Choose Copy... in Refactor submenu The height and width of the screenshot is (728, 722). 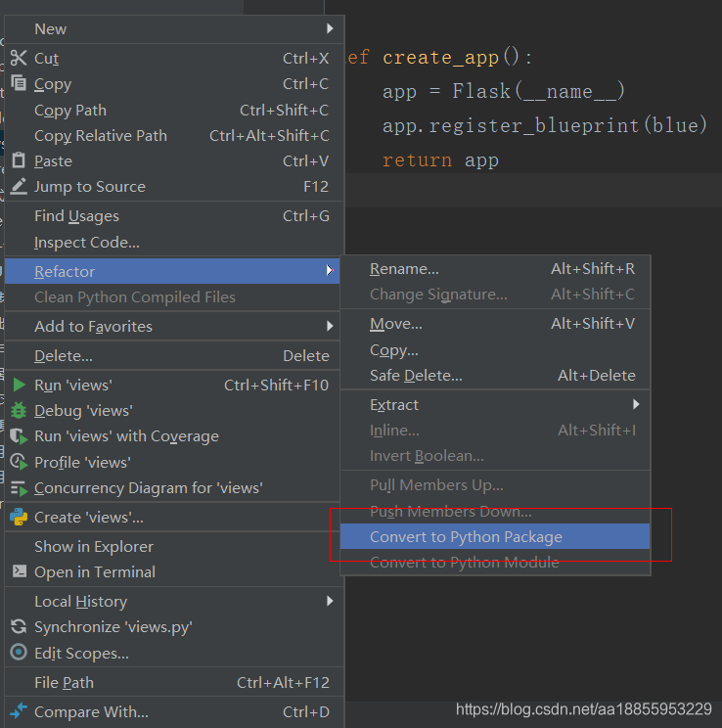[x=495, y=349]
